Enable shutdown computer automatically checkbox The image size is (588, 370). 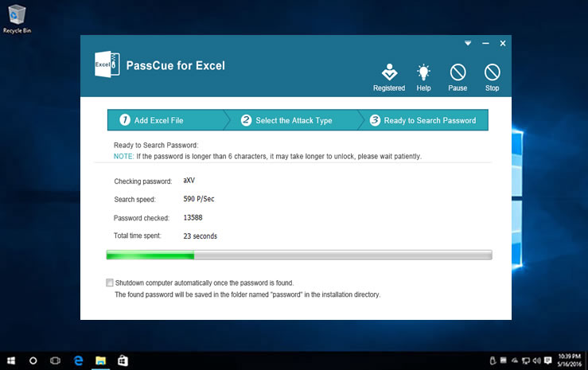coord(110,282)
